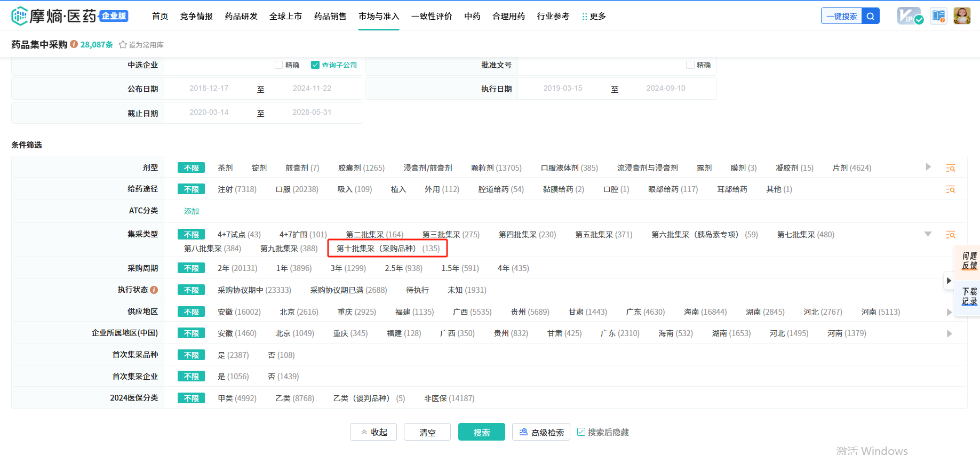The height and width of the screenshot is (455, 980).
Task: Expand more 企业所属地区 options with the arrow
Action: click(949, 333)
